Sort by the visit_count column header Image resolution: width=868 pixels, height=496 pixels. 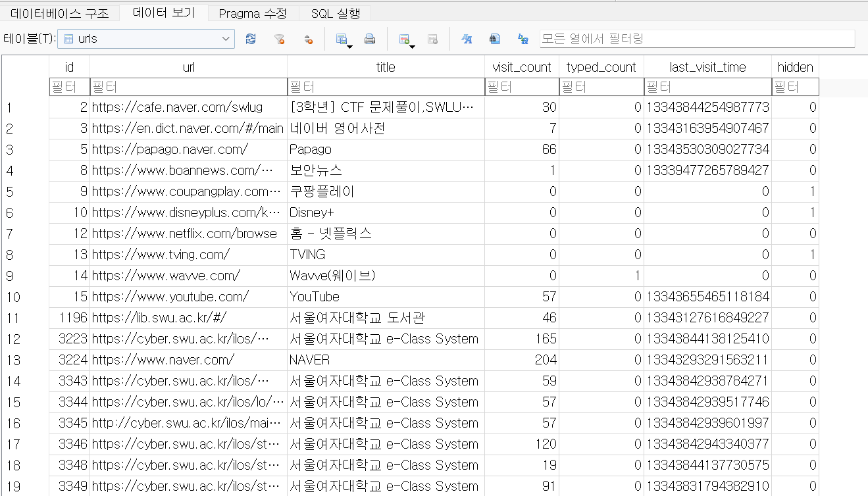pos(522,67)
